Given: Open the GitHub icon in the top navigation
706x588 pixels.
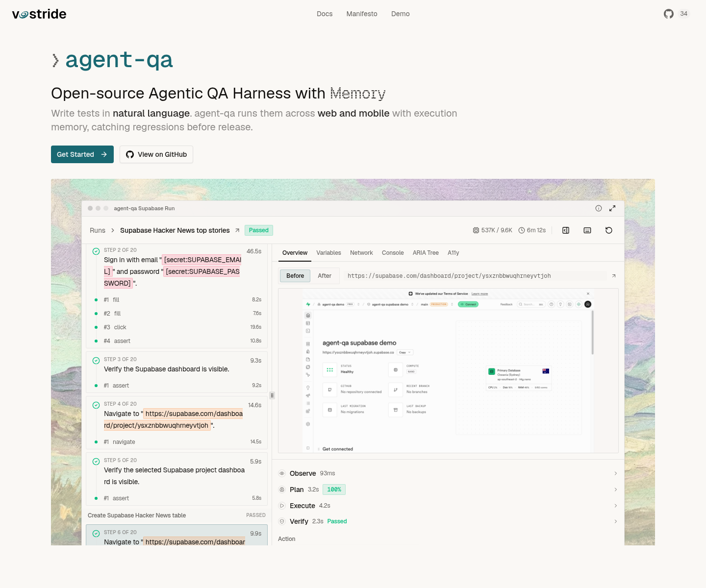Looking at the screenshot, I should tap(669, 14).
